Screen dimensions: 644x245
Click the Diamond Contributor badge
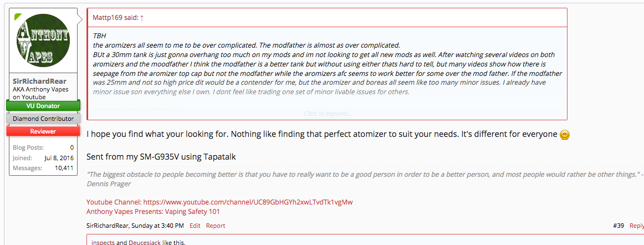[x=43, y=118]
